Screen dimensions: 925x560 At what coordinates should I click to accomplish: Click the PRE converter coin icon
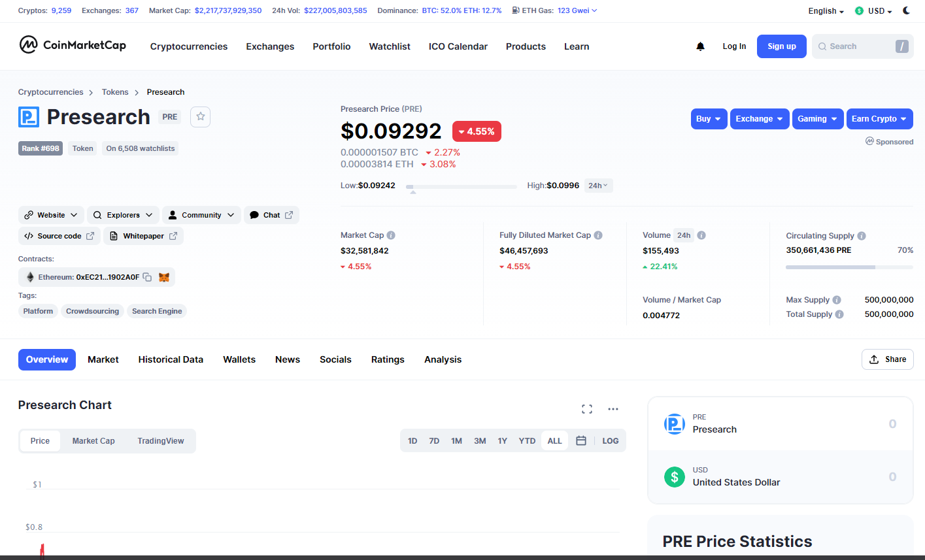click(x=675, y=424)
